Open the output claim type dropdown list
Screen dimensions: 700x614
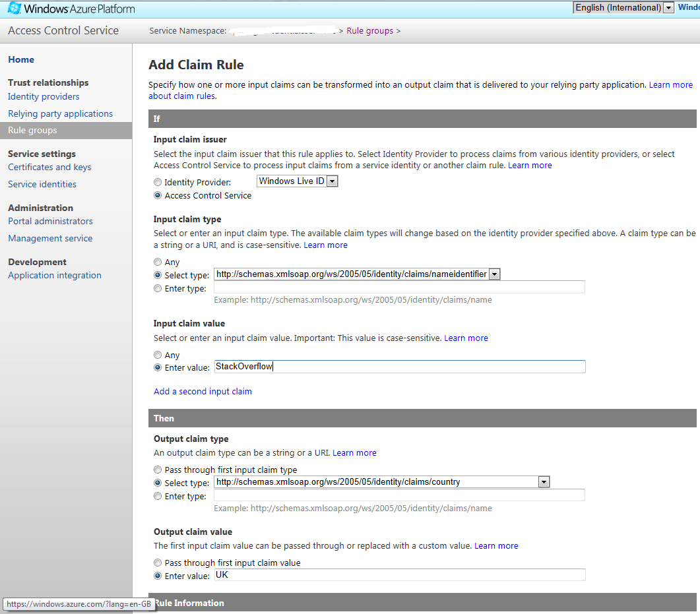click(544, 481)
